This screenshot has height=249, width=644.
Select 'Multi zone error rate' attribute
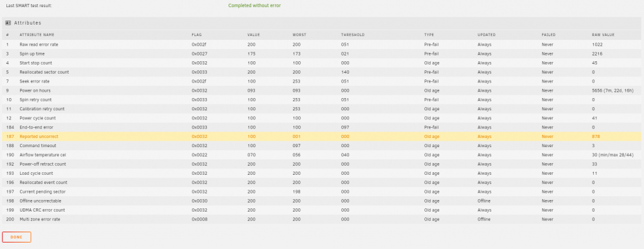point(40,219)
